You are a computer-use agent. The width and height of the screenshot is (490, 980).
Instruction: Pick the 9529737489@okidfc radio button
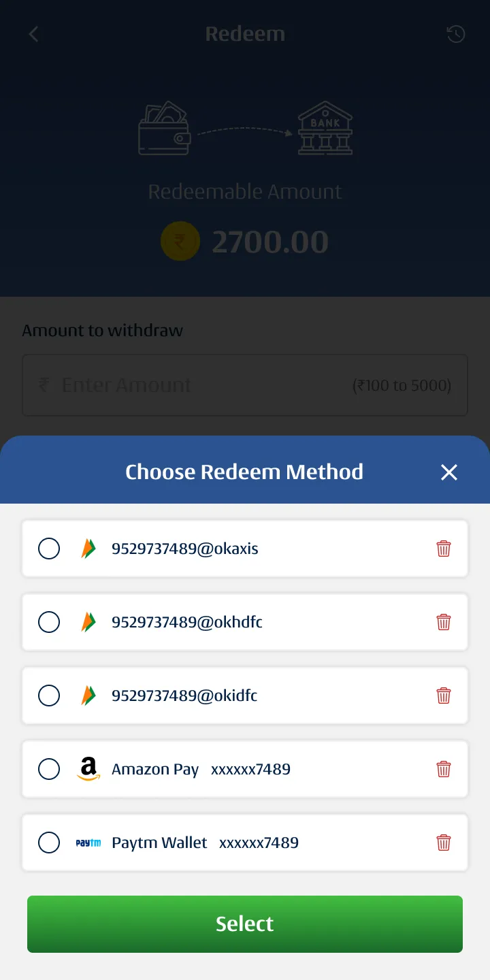pos(49,696)
